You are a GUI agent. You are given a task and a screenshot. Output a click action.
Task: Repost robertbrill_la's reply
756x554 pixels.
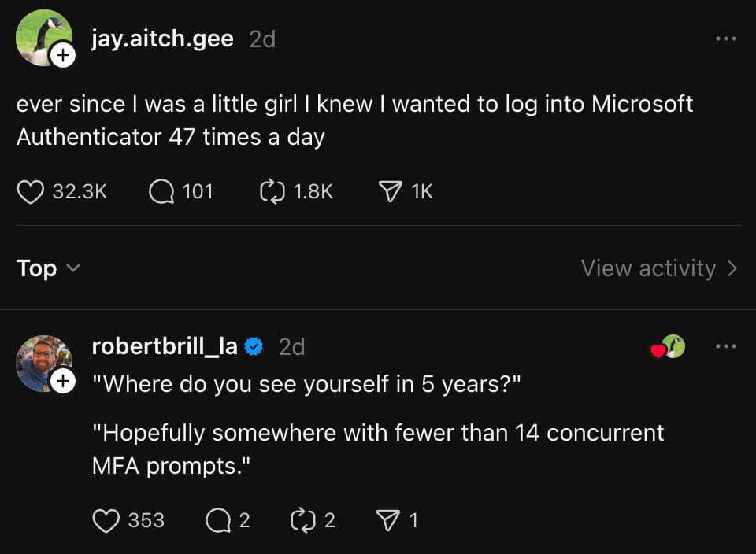pyautogui.click(x=302, y=520)
